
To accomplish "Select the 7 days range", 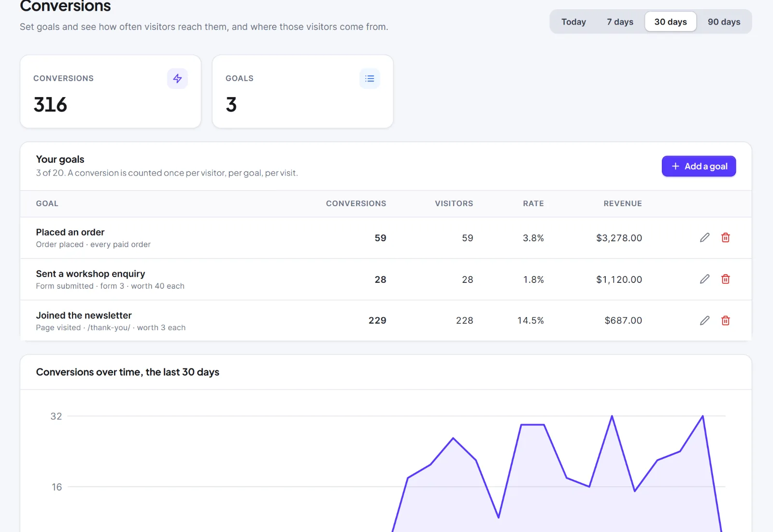I will (620, 22).
